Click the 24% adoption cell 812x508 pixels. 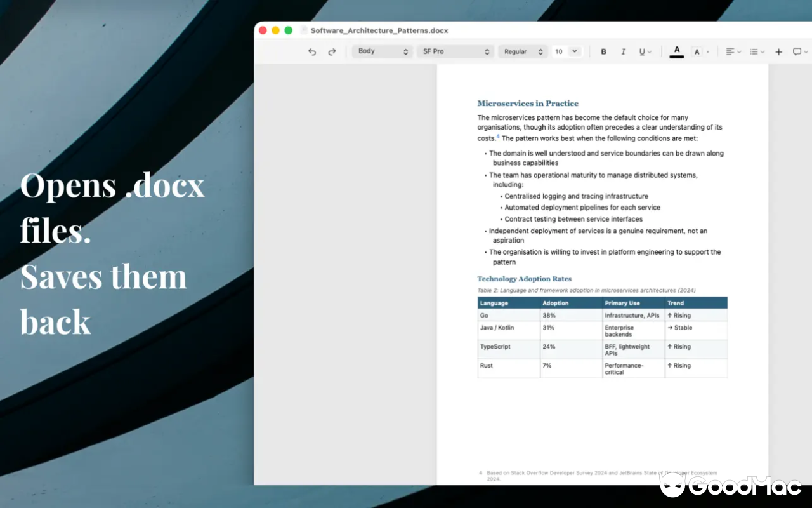[571, 350]
